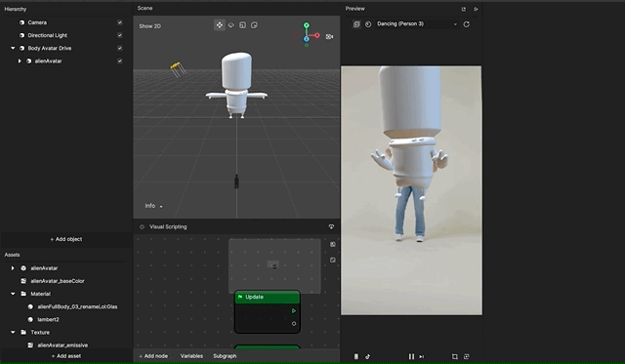This screenshot has height=364, width=625.
Task: Click the Show 2D button
Action: pyautogui.click(x=149, y=26)
